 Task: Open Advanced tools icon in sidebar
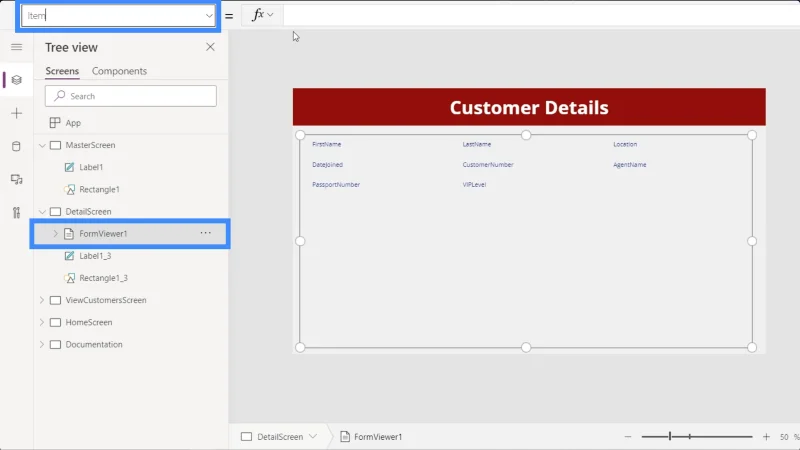tap(16, 212)
